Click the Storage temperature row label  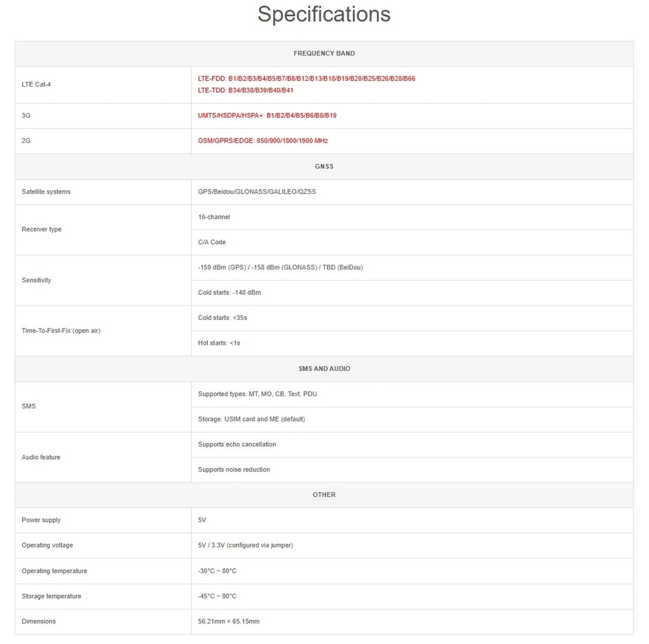[51, 596]
